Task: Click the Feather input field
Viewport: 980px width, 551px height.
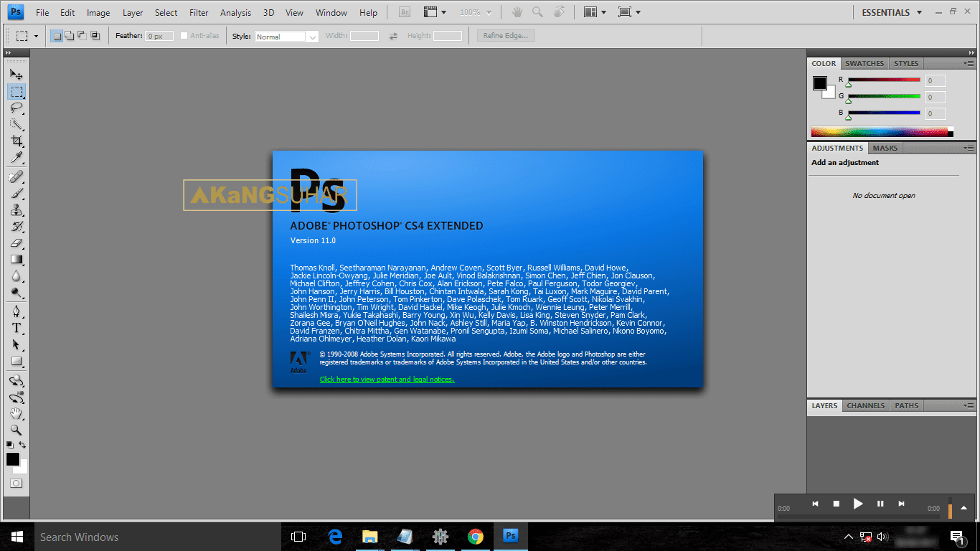Action: (x=159, y=36)
